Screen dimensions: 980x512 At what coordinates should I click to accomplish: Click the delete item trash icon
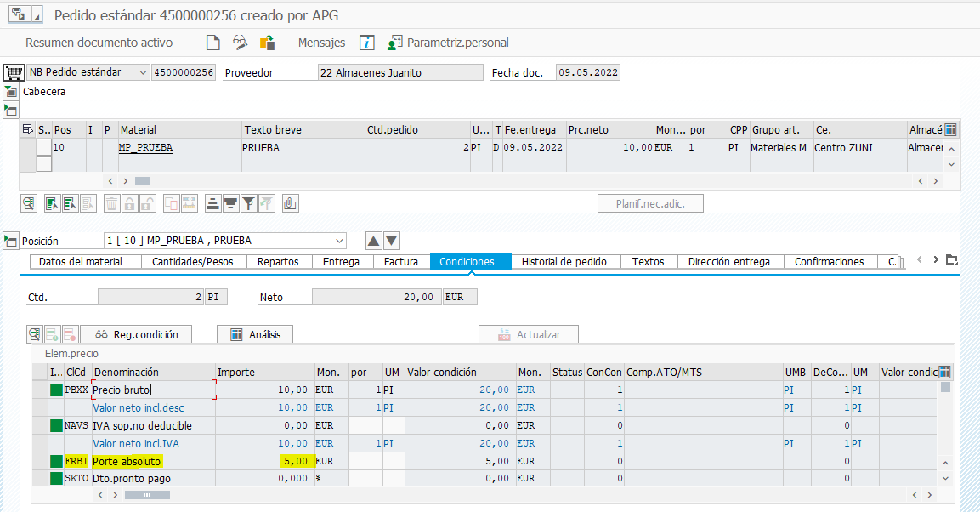[x=112, y=203]
